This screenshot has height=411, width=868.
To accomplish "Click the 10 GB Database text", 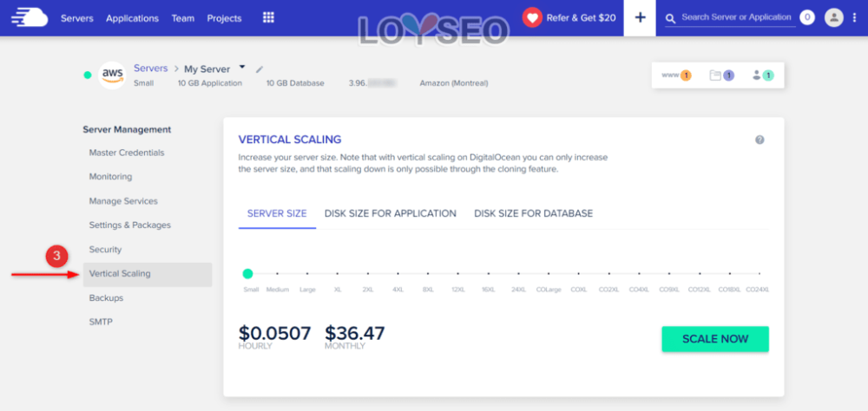I will (x=295, y=83).
